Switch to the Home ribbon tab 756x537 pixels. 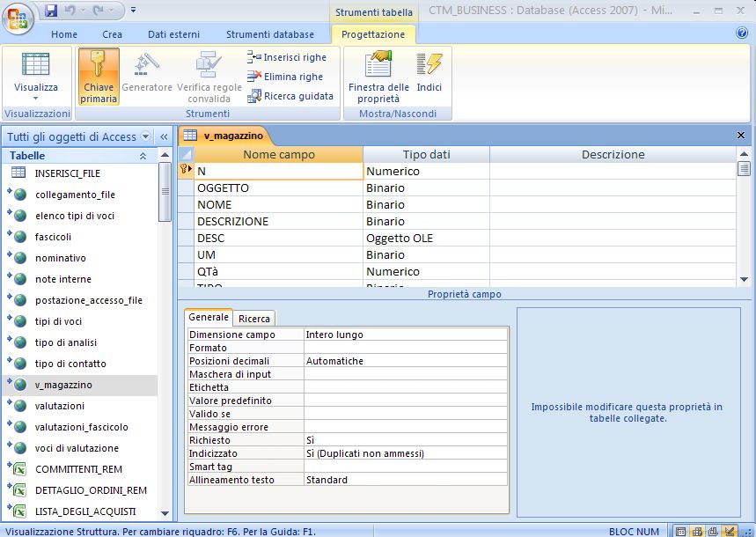64,34
